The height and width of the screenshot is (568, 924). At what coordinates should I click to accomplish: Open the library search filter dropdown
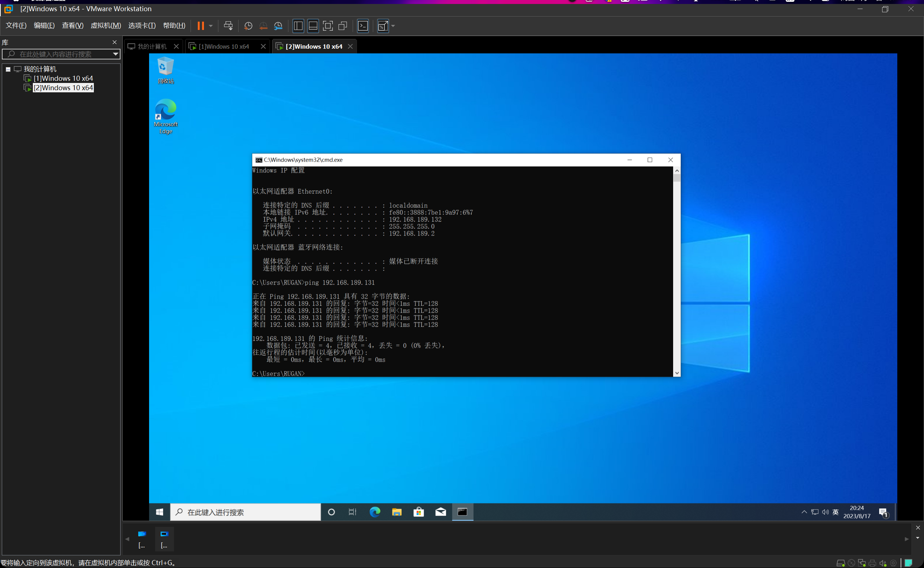tap(116, 54)
